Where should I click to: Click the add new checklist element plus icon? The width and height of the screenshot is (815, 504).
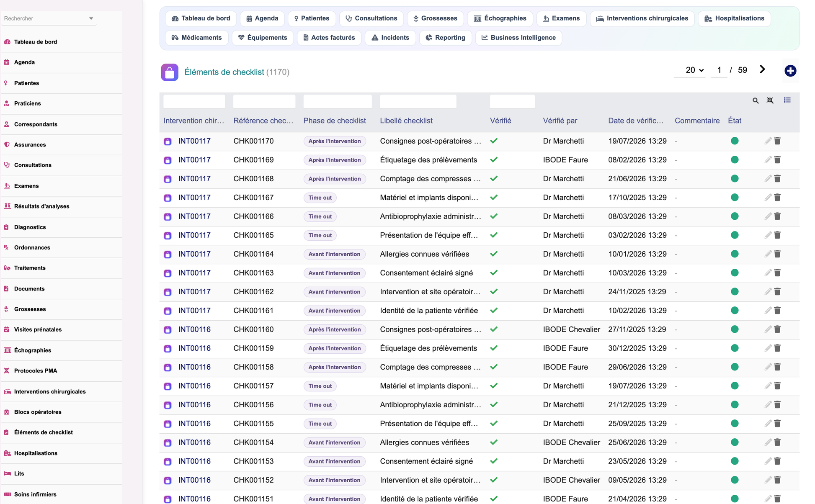pyautogui.click(x=790, y=71)
